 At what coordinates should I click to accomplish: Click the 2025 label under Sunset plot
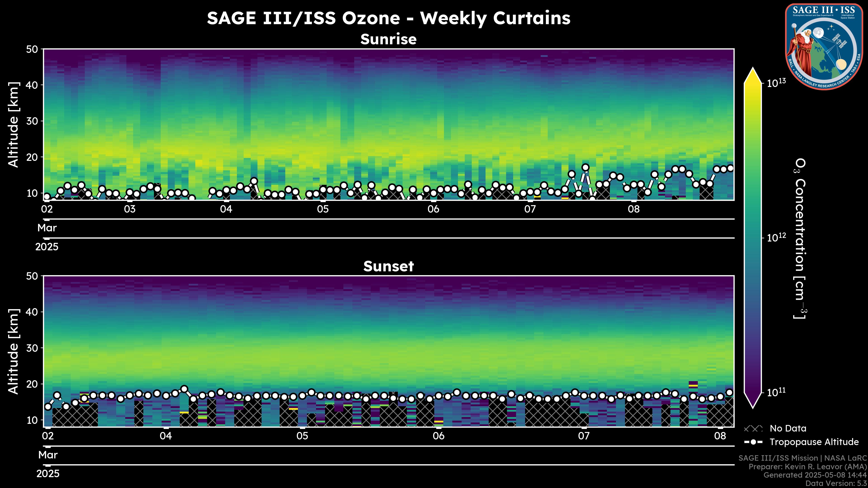48,474
